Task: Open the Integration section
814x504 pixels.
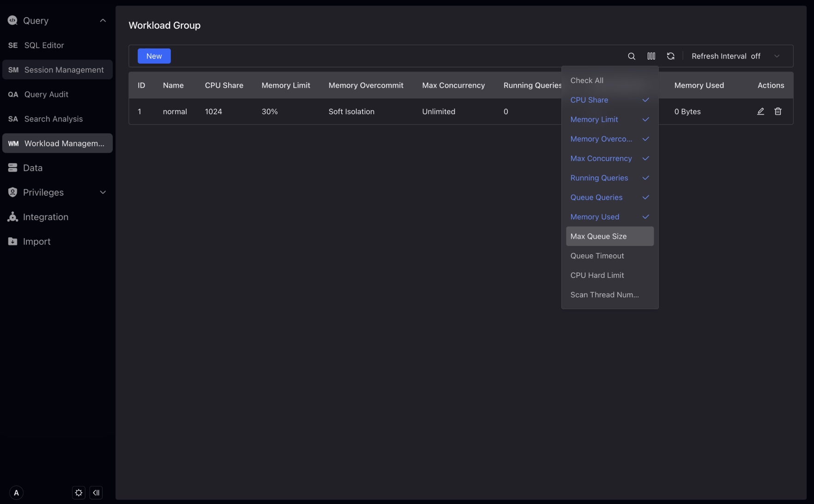Action: tap(45, 217)
